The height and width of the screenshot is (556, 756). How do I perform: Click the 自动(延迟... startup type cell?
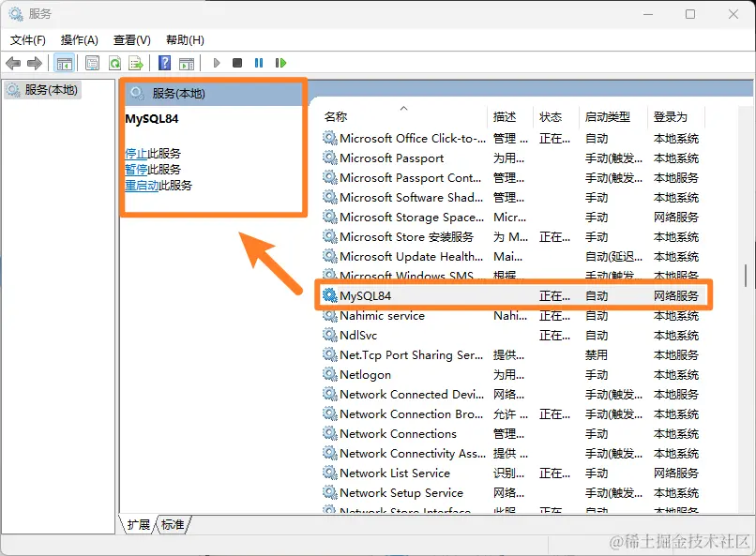613,257
